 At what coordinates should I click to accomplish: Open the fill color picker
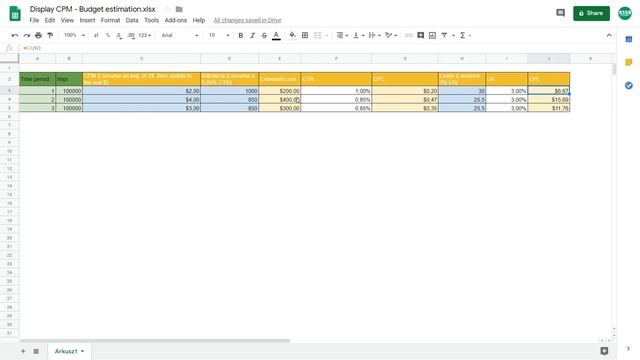click(292, 36)
